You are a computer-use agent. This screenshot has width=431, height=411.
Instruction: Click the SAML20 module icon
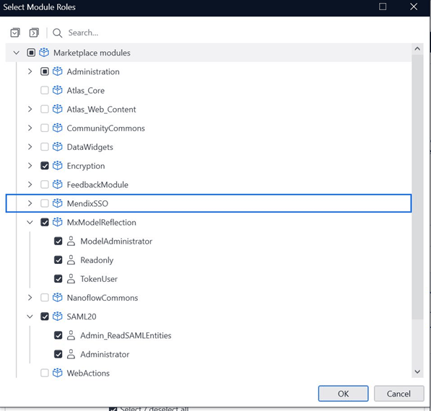click(x=57, y=316)
